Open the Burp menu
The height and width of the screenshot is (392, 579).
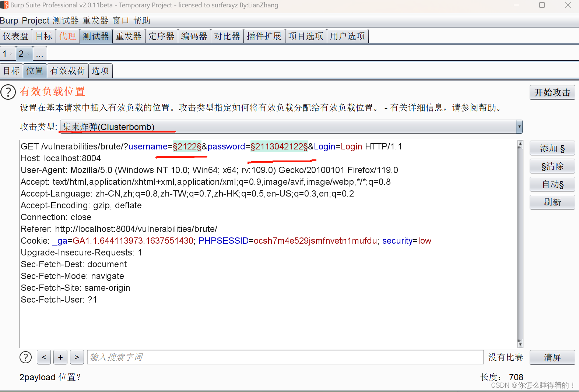click(9, 21)
